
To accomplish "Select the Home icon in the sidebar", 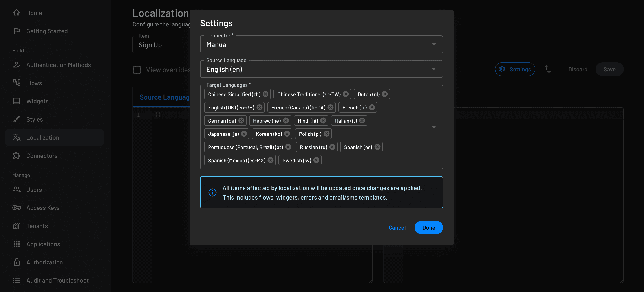I will 16,13.
